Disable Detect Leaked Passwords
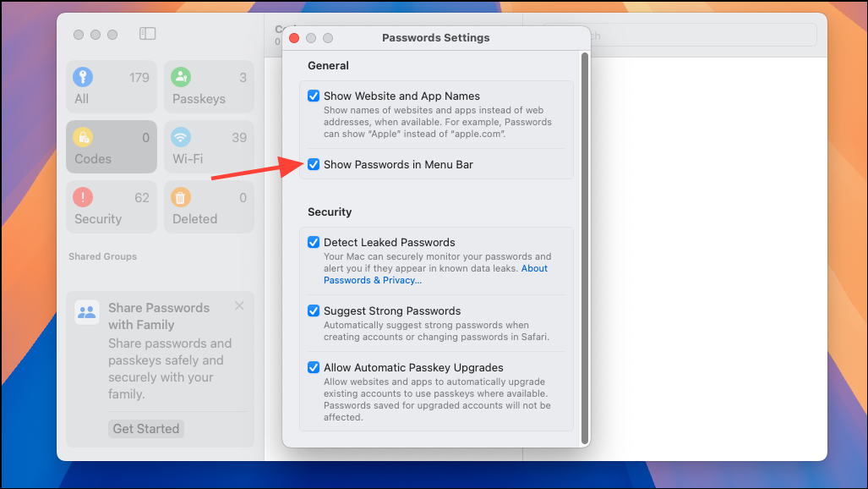The image size is (868, 489). coord(314,242)
